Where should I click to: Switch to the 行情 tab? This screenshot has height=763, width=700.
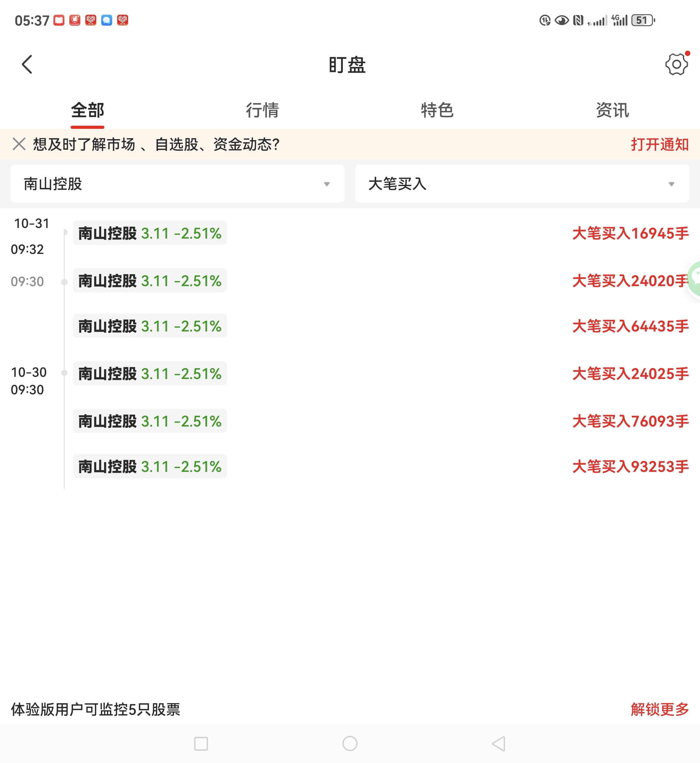point(262,110)
